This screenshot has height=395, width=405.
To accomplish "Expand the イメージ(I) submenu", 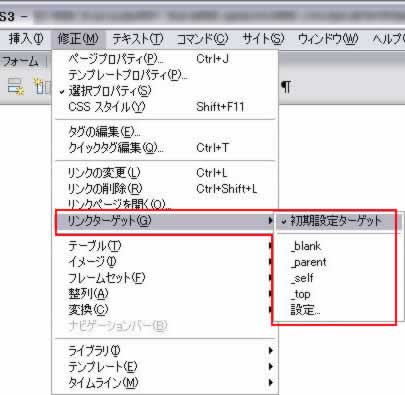I will (x=165, y=262).
